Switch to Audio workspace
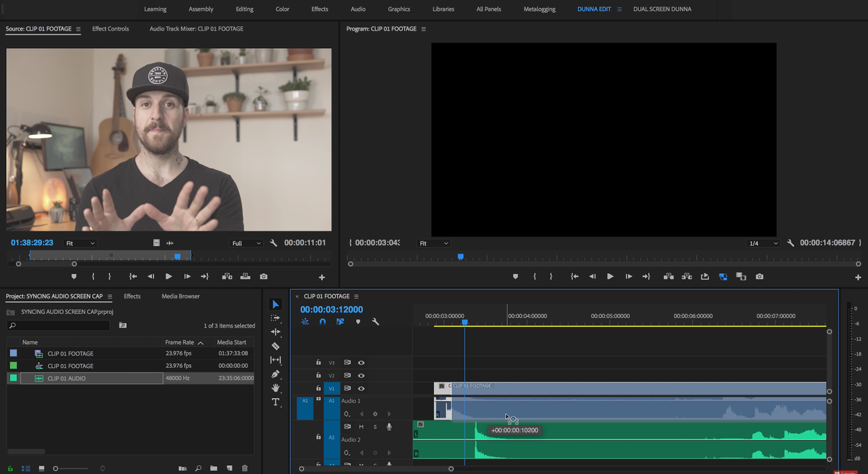The height and width of the screenshot is (474, 868). pyautogui.click(x=358, y=9)
